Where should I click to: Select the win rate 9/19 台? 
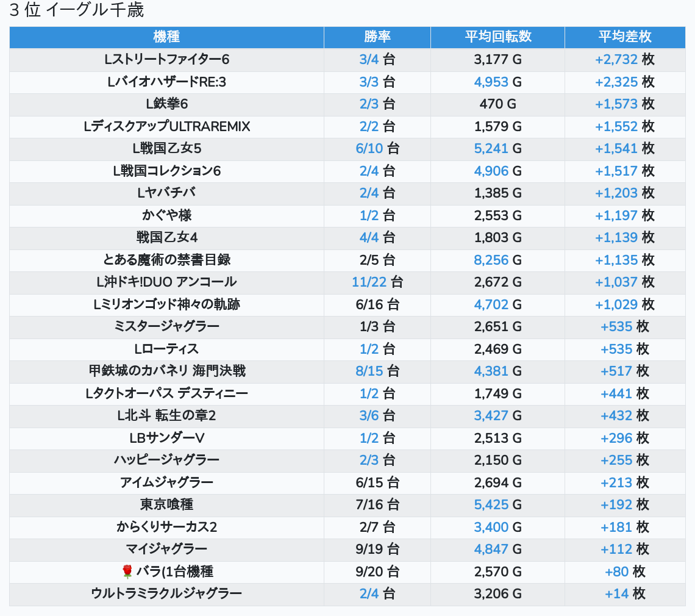tap(377, 550)
